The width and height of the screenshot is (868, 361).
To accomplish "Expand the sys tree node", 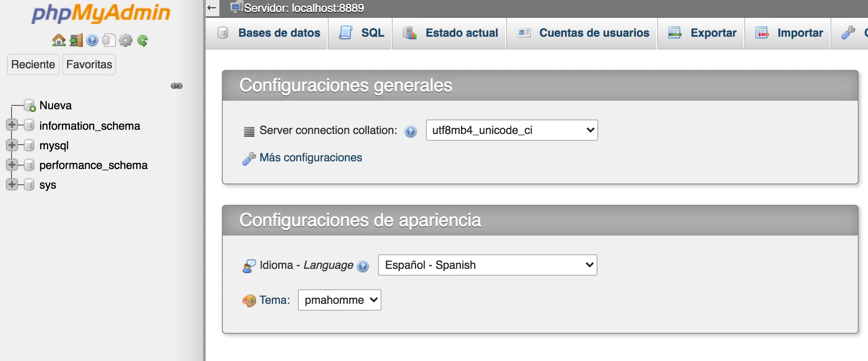I will 12,184.
